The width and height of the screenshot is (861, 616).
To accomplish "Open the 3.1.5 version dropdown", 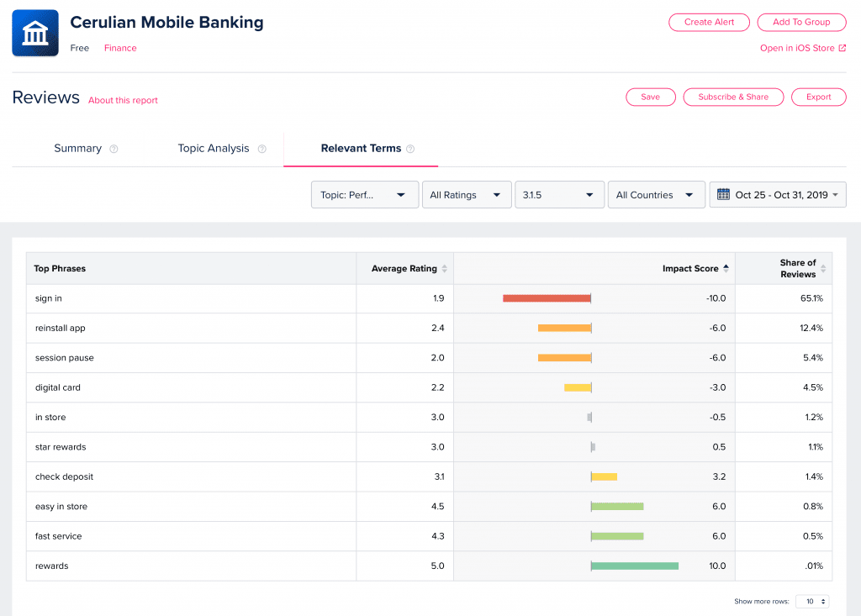I will click(x=559, y=195).
